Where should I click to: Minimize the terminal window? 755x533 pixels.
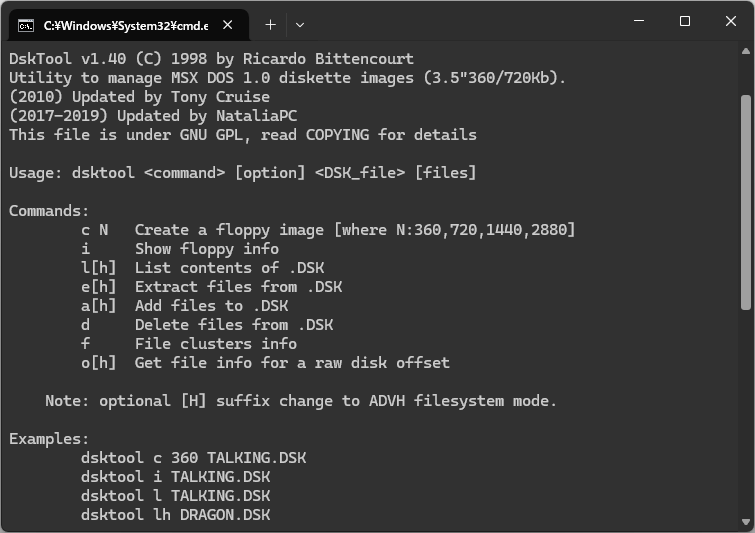(639, 21)
